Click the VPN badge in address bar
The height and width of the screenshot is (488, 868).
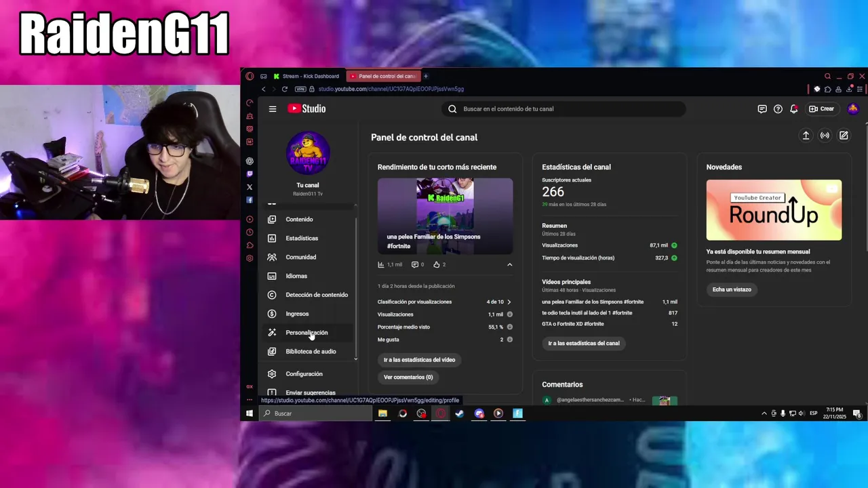(300, 89)
